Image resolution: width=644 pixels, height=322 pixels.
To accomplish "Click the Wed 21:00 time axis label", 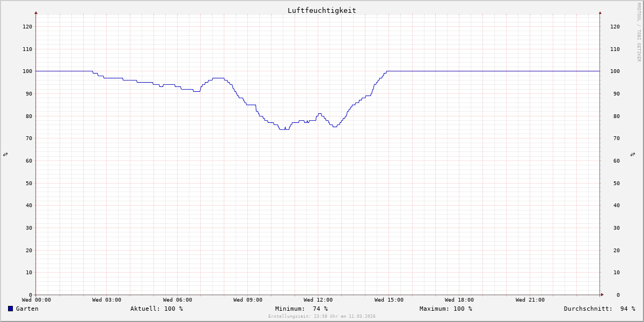I will pyautogui.click(x=530, y=300).
